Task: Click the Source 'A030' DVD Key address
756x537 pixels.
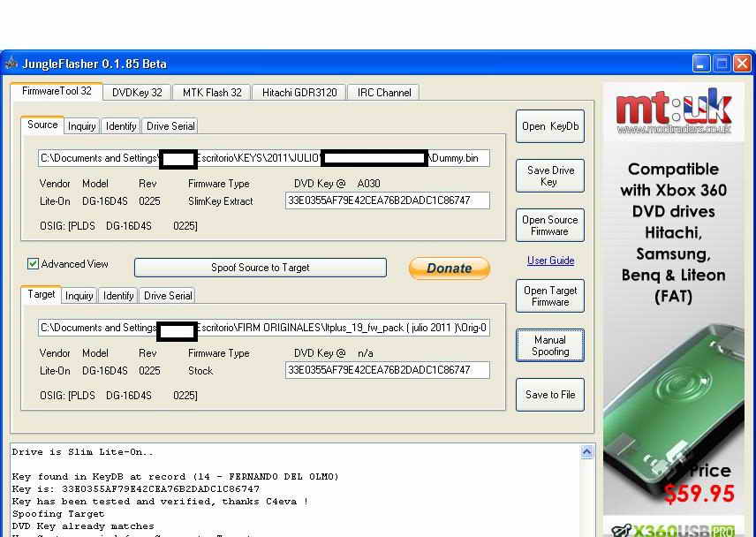Action: tap(369, 184)
